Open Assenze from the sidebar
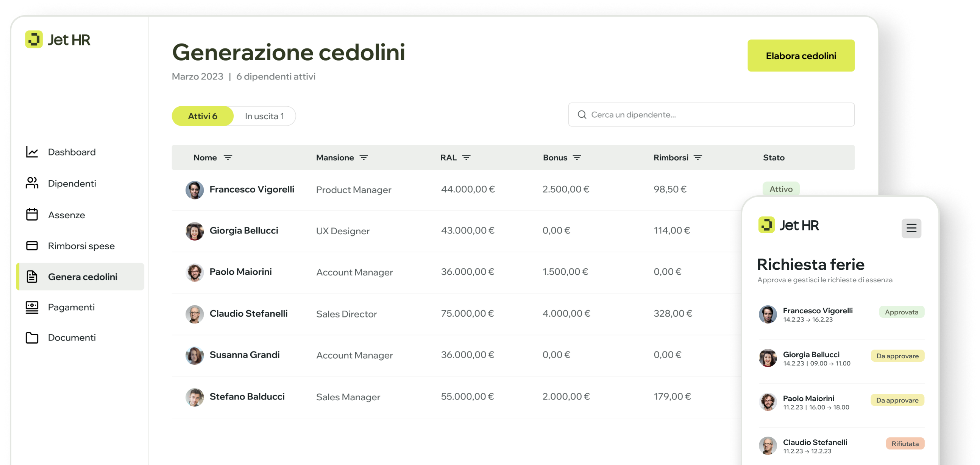This screenshot has height=465, width=980. 67,215
